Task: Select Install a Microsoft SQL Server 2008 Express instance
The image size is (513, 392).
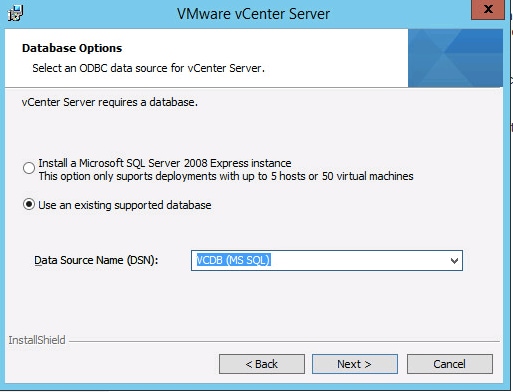Action: tap(29, 168)
